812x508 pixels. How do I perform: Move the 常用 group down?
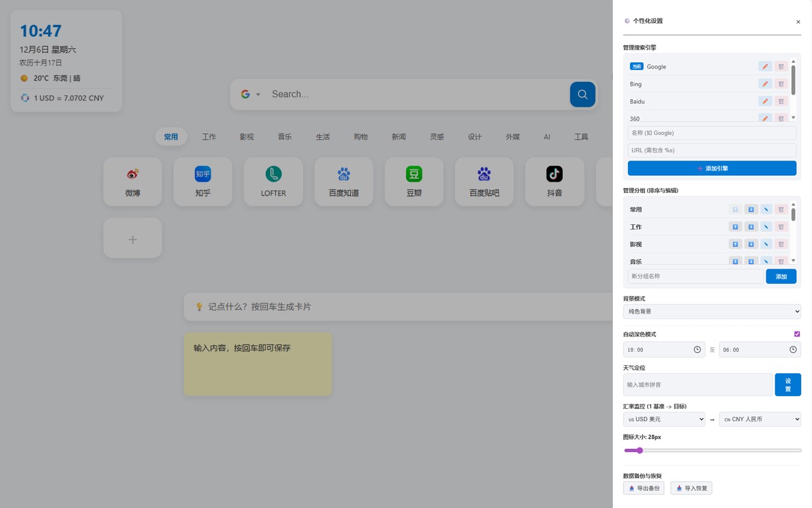751,210
